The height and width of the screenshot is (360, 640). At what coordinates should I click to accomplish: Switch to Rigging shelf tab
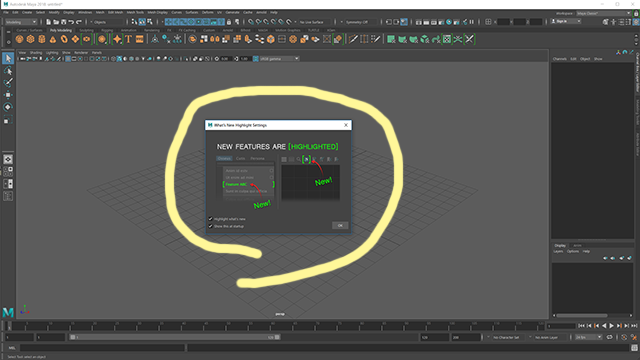(107, 30)
